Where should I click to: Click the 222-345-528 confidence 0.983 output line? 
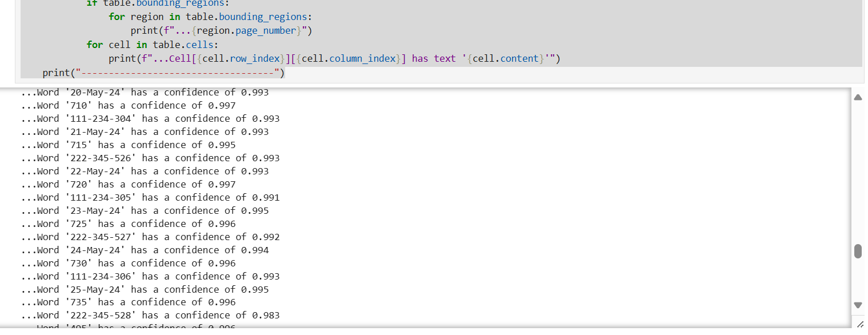pos(150,315)
